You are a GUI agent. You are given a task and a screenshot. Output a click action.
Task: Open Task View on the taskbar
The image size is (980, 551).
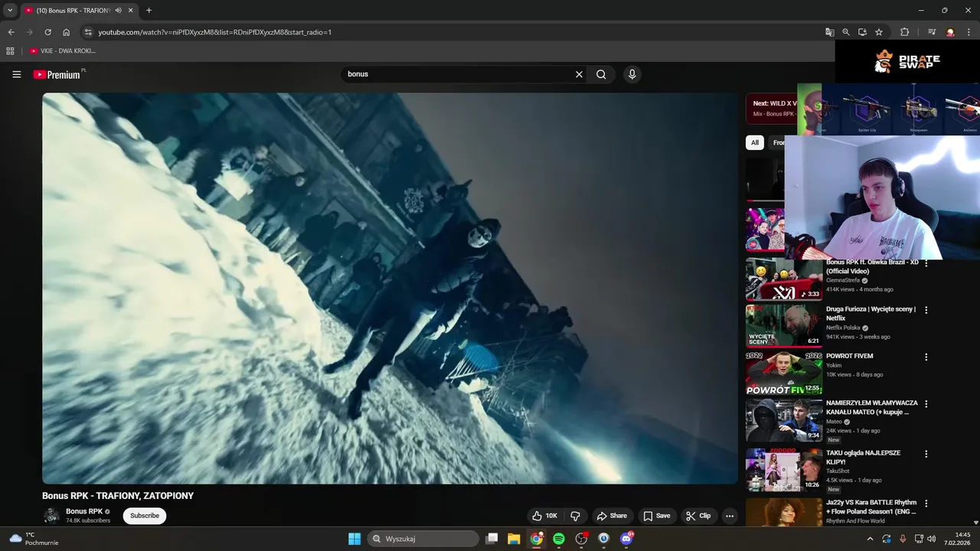(x=492, y=539)
